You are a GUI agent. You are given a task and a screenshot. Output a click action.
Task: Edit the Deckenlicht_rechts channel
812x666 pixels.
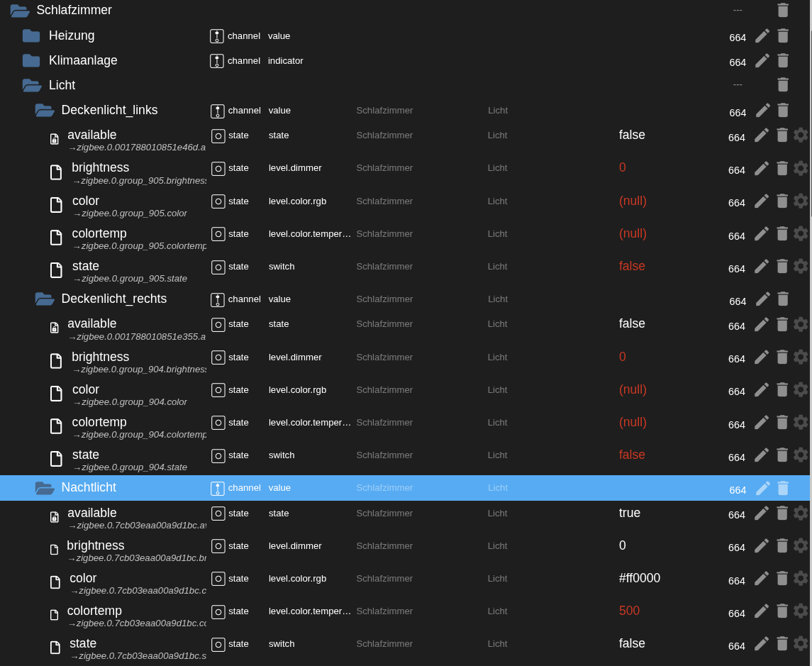coord(762,299)
